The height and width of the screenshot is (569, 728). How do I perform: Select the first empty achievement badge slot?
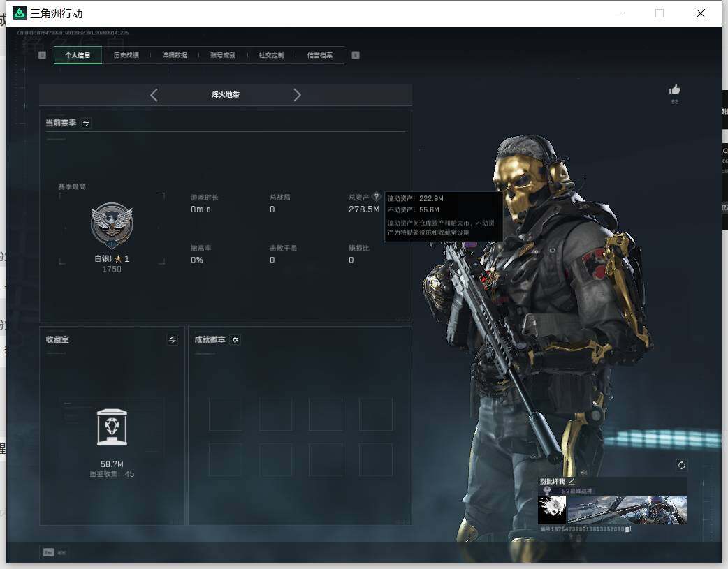(225, 414)
